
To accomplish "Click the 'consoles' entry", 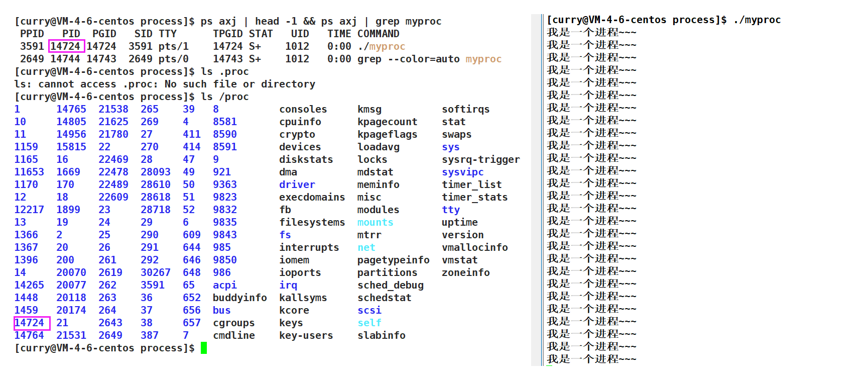I will pos(303,110).
